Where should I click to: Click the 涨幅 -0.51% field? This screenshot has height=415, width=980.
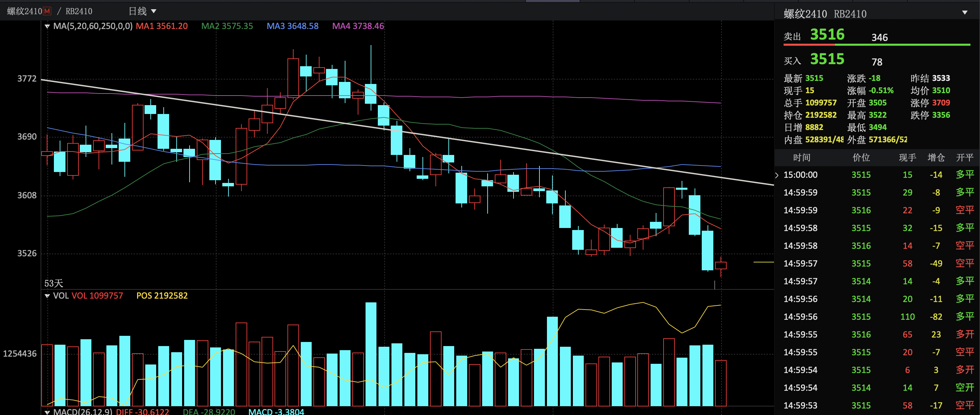coord(870,91)
